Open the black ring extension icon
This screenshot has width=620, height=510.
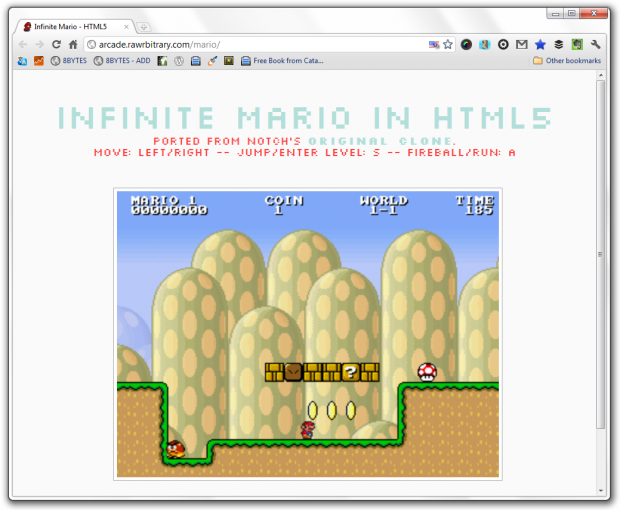click(x=503, y=45)
